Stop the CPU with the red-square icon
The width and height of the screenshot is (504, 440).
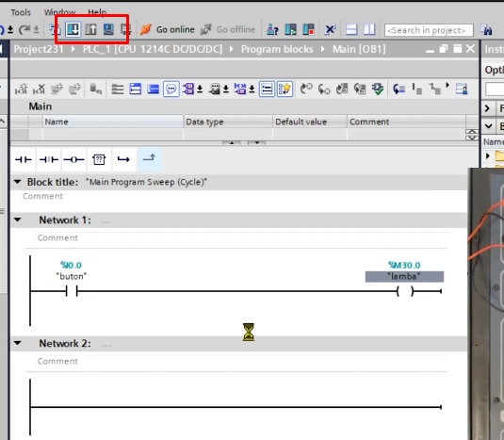tap(308, 30)
